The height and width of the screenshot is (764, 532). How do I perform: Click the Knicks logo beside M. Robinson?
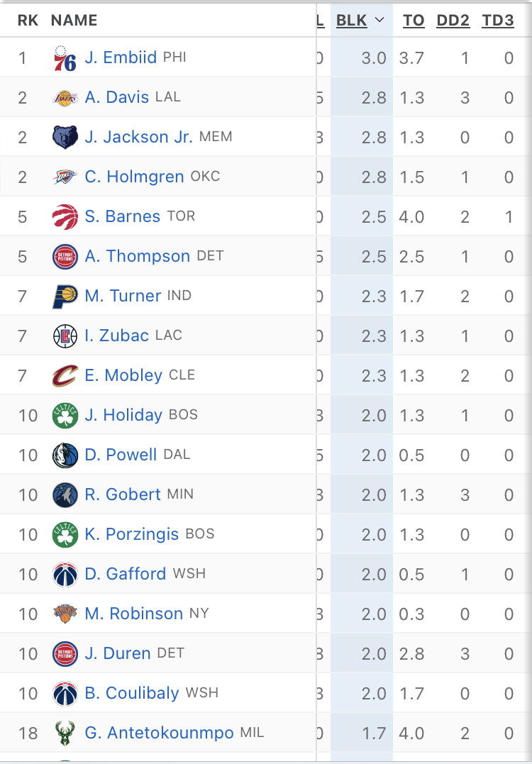pos(65,614)
